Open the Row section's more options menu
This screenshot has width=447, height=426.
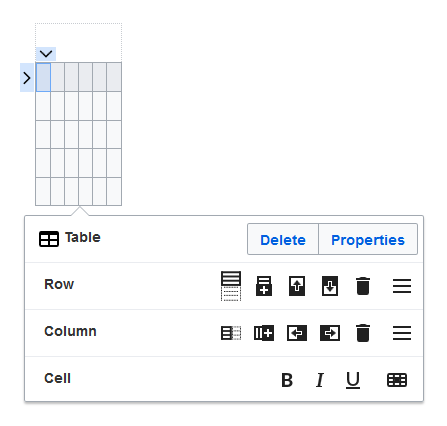pos(402,286)
